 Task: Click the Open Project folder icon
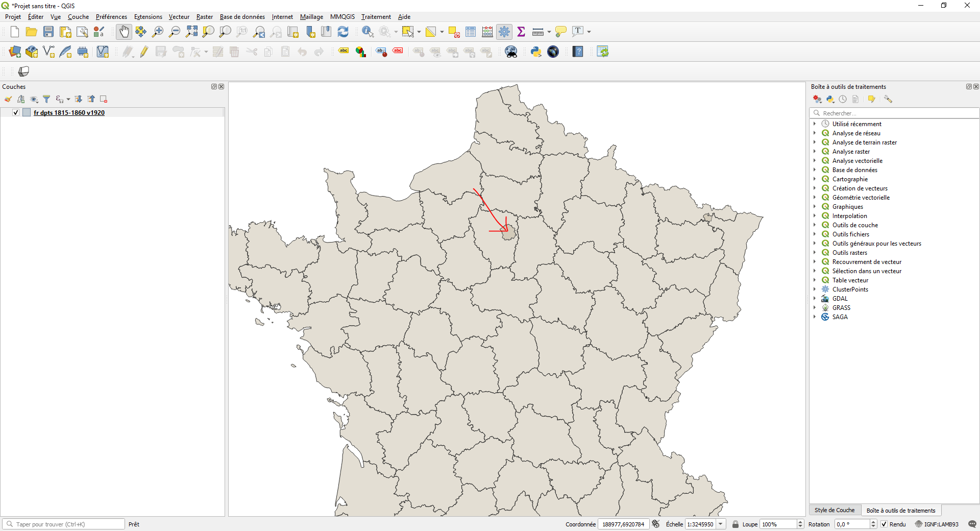click(32, 32)
